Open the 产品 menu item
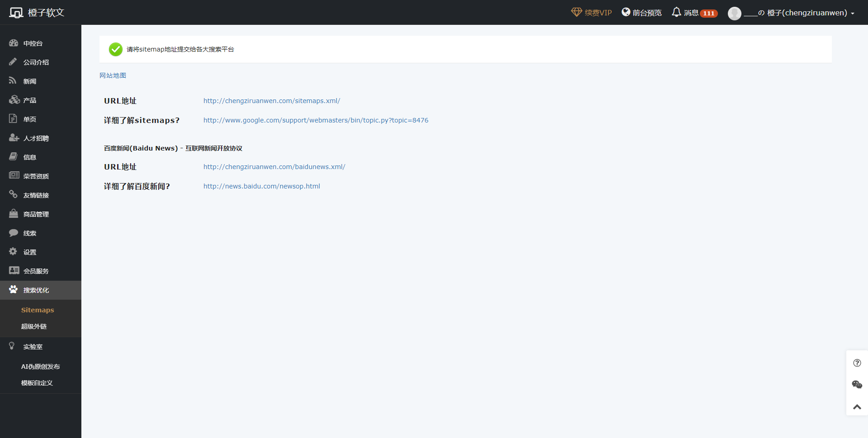The height and width of the screenshot is (438, 868). tap(41, 100)
